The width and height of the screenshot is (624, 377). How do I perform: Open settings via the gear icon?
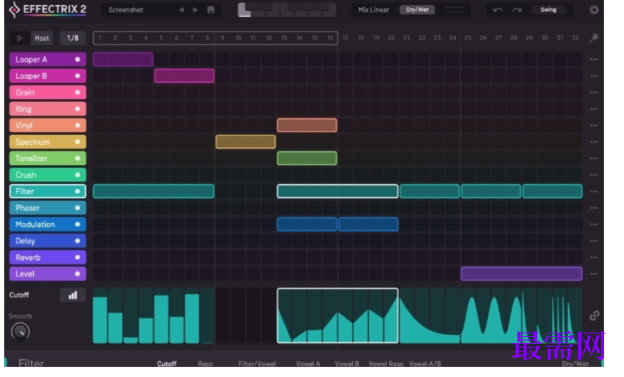tap(594, 10)
